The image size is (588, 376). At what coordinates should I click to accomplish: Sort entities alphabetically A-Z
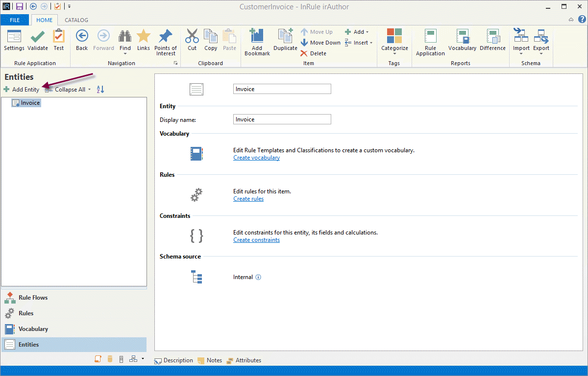[100, 90]
